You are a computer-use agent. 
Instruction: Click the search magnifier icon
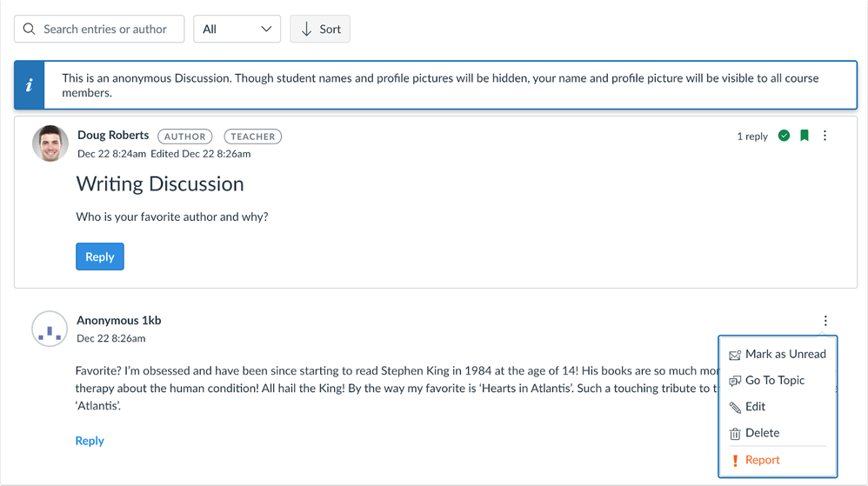pyautogui.click(x=29, y=29)
